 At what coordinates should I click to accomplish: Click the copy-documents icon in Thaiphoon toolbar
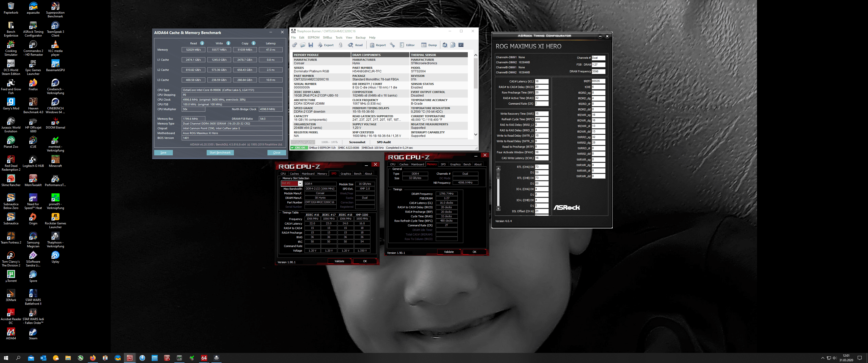[453, 45]
